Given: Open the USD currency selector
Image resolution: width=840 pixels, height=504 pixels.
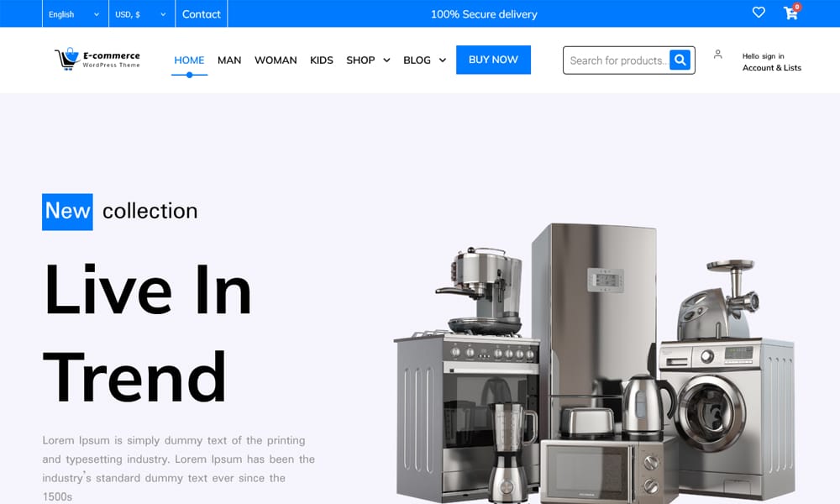Looking at the screenshot, I should coord(141,13).
